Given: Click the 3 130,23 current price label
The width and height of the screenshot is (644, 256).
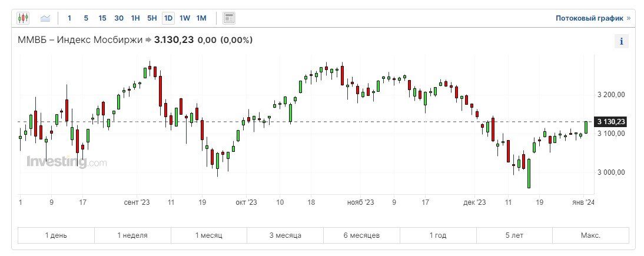Looking at the screenshot, I should 611,121.
